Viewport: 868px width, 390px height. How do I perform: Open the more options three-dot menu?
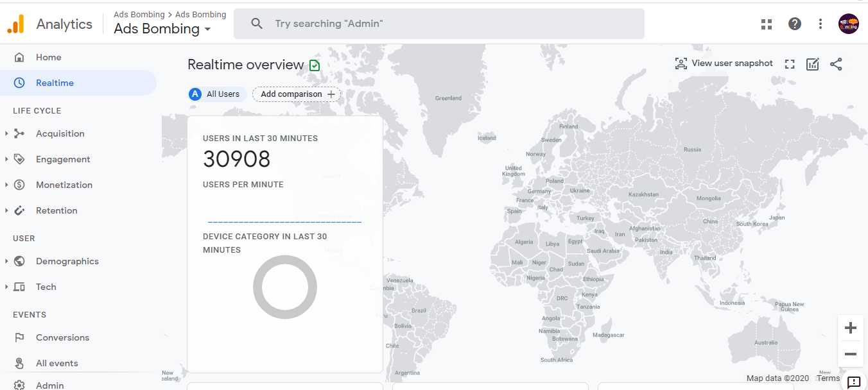click(820, 24)
